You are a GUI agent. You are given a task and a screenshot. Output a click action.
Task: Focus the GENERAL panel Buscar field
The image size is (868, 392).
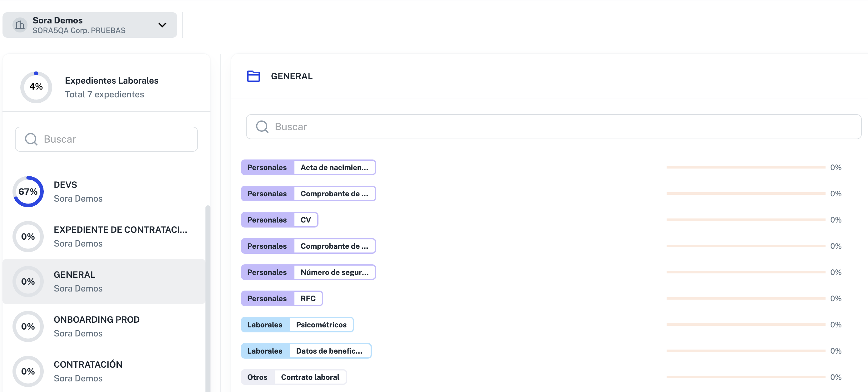[x=554, y=127]
